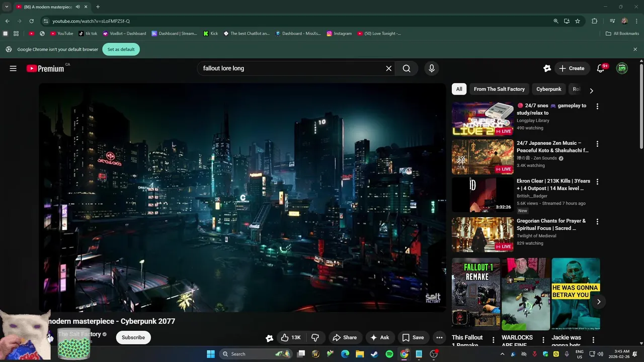644x362 pixels.
Task: Open Chrome media control icon
Action: pyautogui.click(x=612, y=21)
